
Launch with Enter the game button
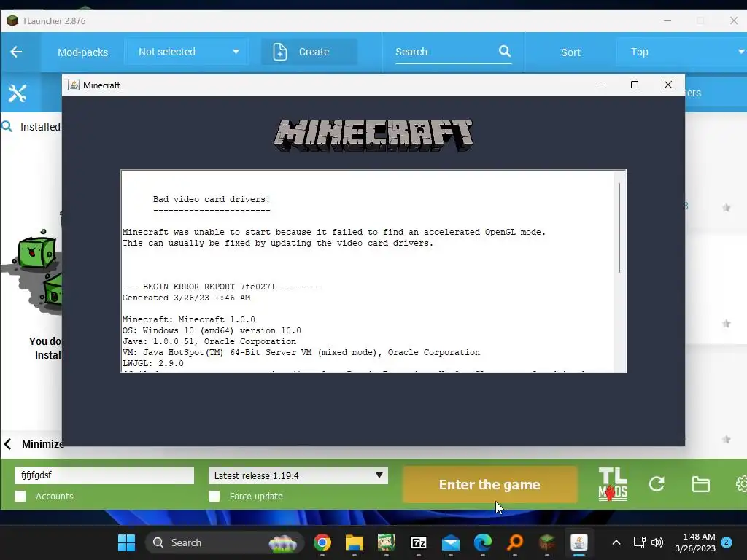[x=489, y=484]
